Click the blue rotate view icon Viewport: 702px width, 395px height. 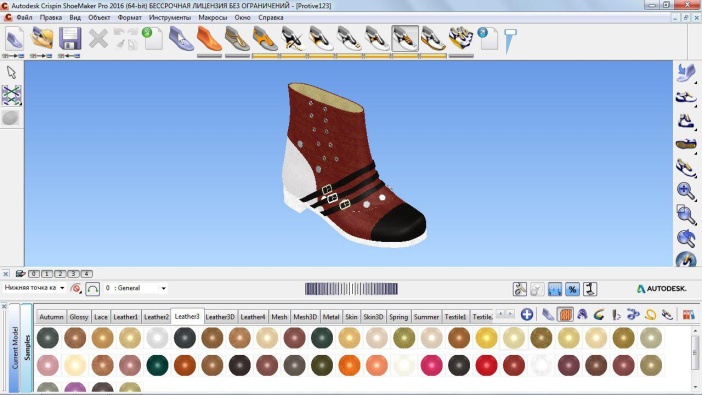point(685,237)
